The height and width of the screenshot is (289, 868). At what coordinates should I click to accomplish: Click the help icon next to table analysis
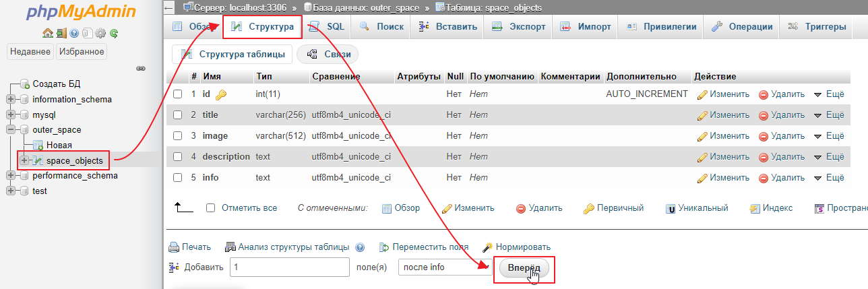(359, 247)
